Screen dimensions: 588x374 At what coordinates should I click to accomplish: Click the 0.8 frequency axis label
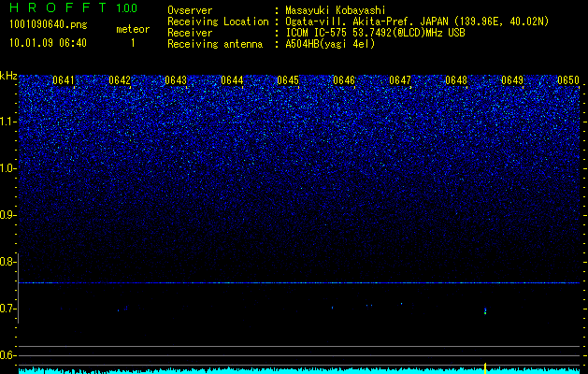click(x=7, y=262)
